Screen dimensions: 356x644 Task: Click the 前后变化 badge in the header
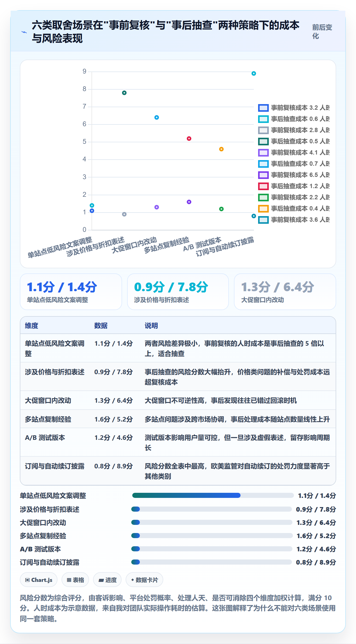322,32
